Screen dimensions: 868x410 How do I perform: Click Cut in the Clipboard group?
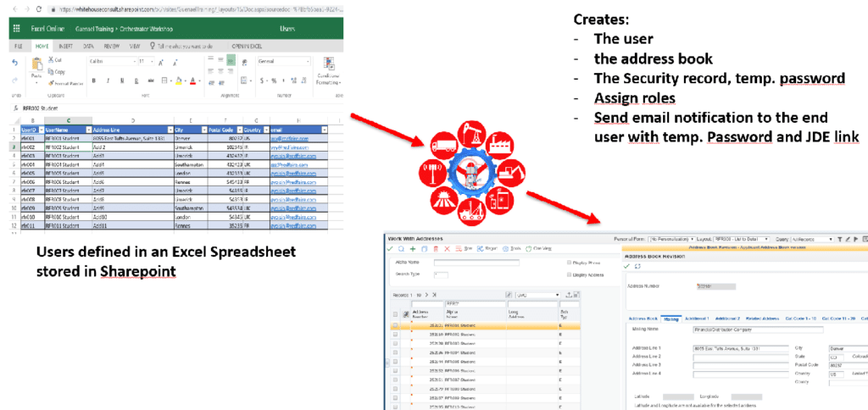54,60
